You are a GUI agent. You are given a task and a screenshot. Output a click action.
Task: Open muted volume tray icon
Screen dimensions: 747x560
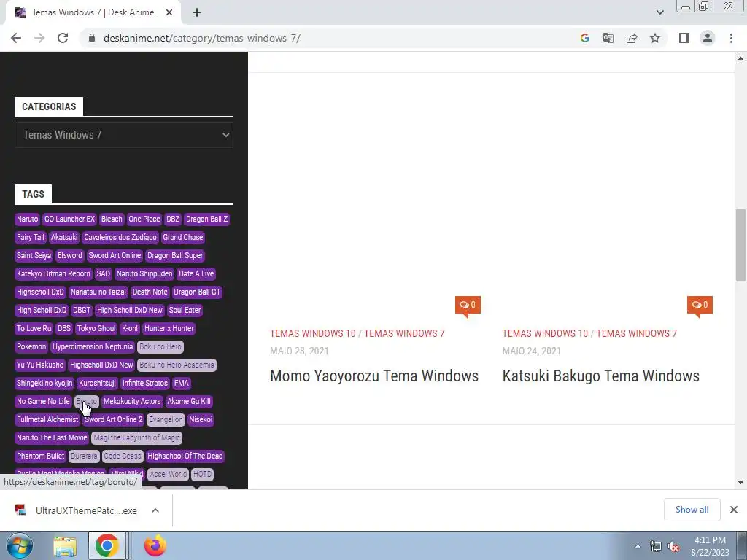(673, 547)
